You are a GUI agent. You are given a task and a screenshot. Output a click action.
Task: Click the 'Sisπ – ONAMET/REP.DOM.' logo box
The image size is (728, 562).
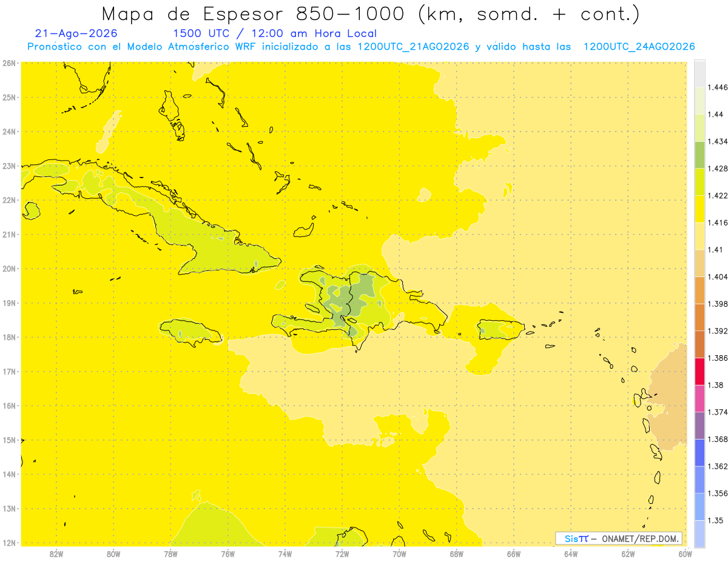coord(619,538)
